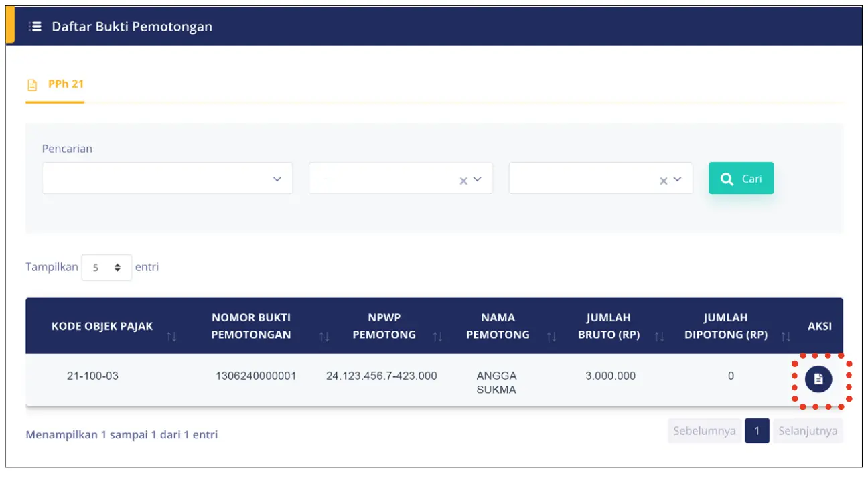Sort the JUMLAH DIPOTONG (RP) column
868x482 pixels.
786,337
